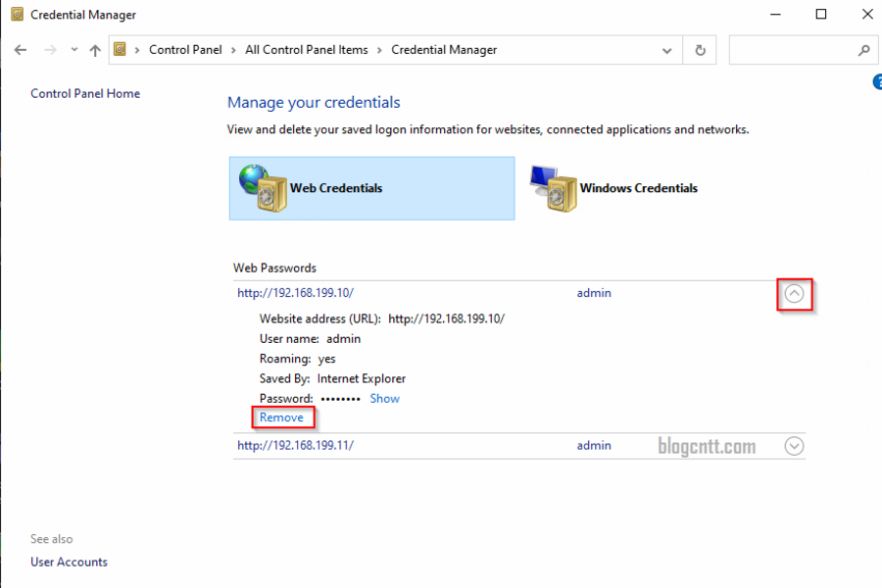Click inside the search box
The image size is (882, 588).
pos(794,49)
